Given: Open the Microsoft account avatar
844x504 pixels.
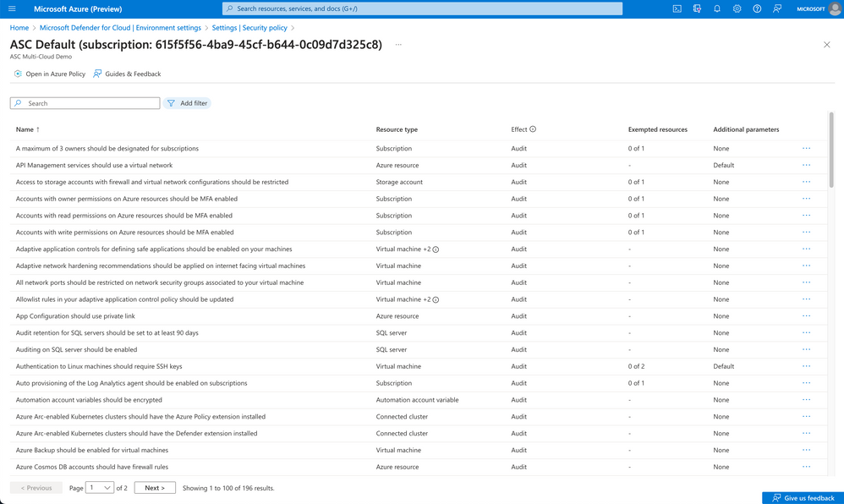Looking at the screenshot, I should 834,8.
